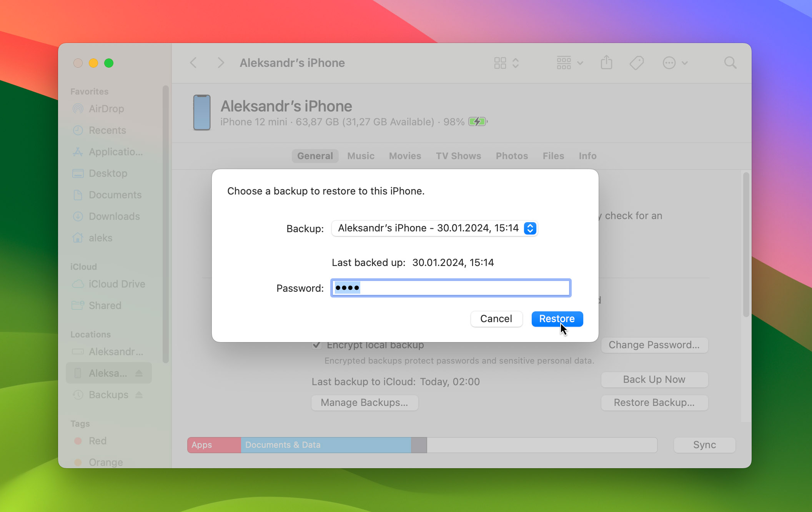Click the back navigation arrow
Viewport: 812px width, 512px height.
click(193, 63)
